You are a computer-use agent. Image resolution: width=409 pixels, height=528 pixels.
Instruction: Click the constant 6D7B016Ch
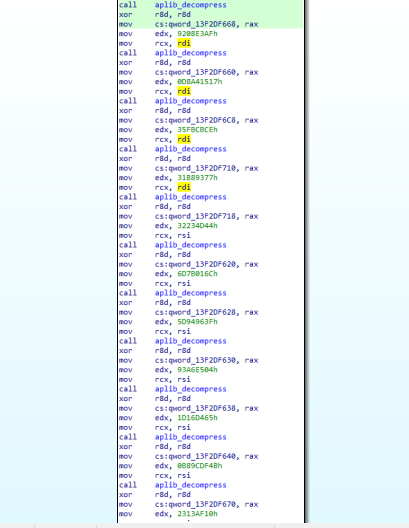[198, 274]
